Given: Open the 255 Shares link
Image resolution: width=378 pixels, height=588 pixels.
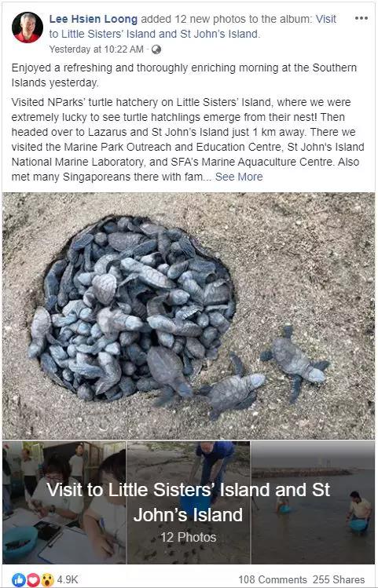Looking at the screenshot, I should coord(339,579).
